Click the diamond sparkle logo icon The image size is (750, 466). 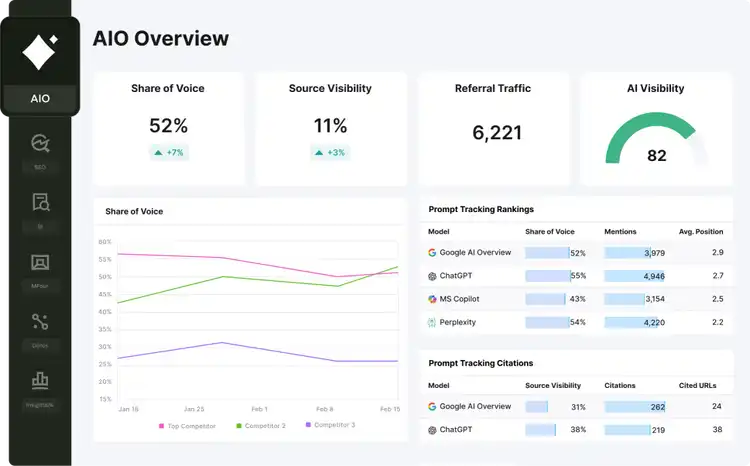pos(40,52)
